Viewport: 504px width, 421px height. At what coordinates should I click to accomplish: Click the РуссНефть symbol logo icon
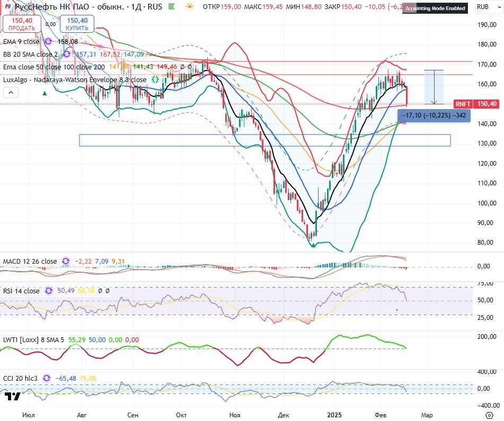pos(8,6)
